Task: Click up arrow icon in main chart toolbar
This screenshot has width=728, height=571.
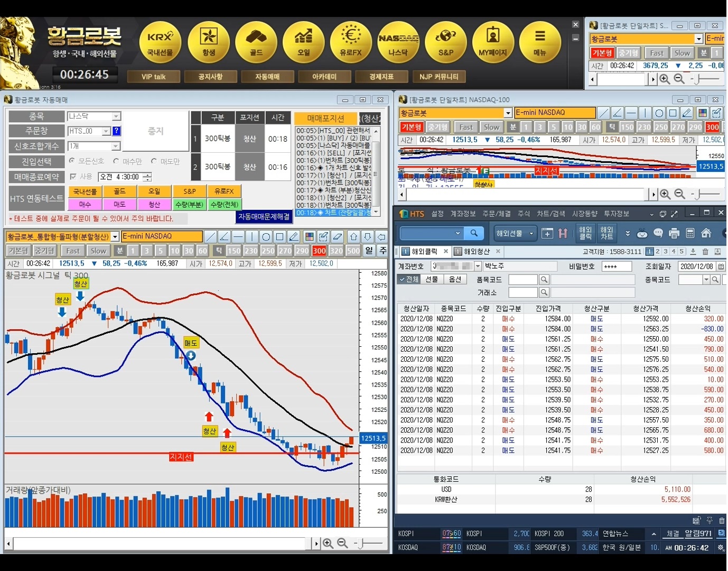Action: tap(354, 236)
